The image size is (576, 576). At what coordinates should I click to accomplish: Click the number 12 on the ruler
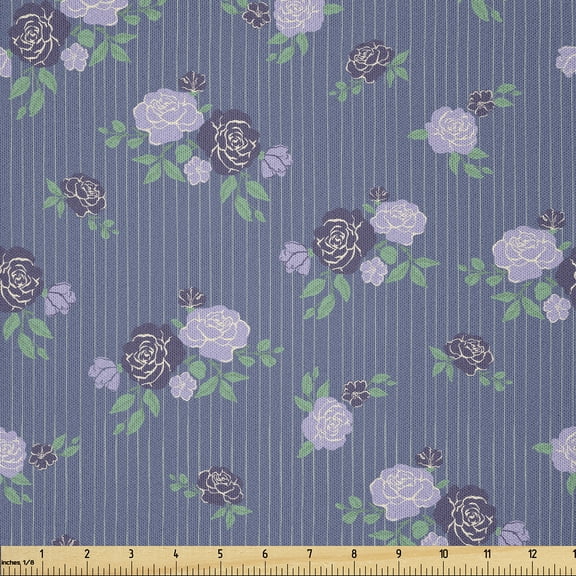click(x=532, y=554)
